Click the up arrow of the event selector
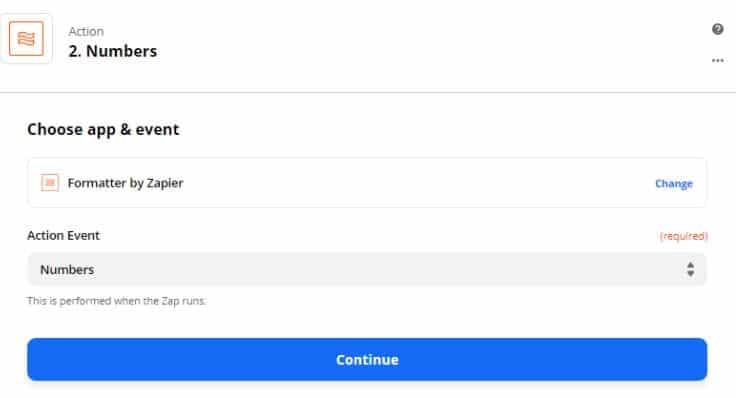This screenshot has height=398, width=736. coord(690,266)
